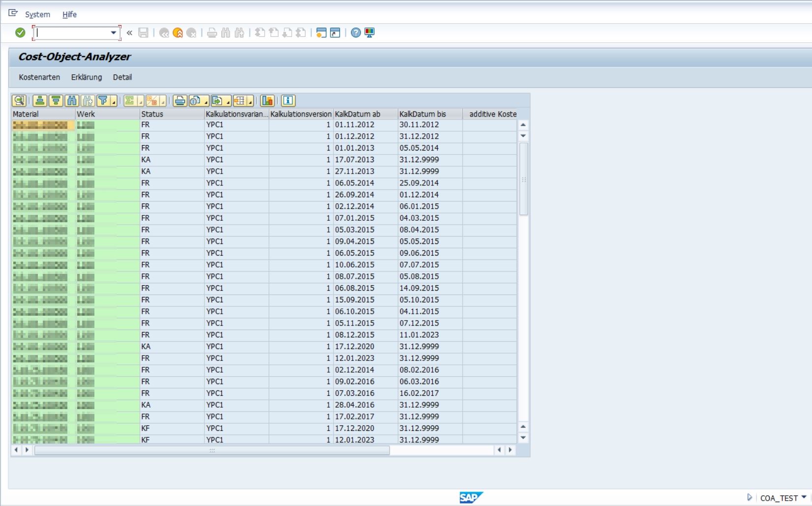Open the Customize Local Layout monitor icon
This screenshot has width=812, height=506.
click(x=369, y=33)
